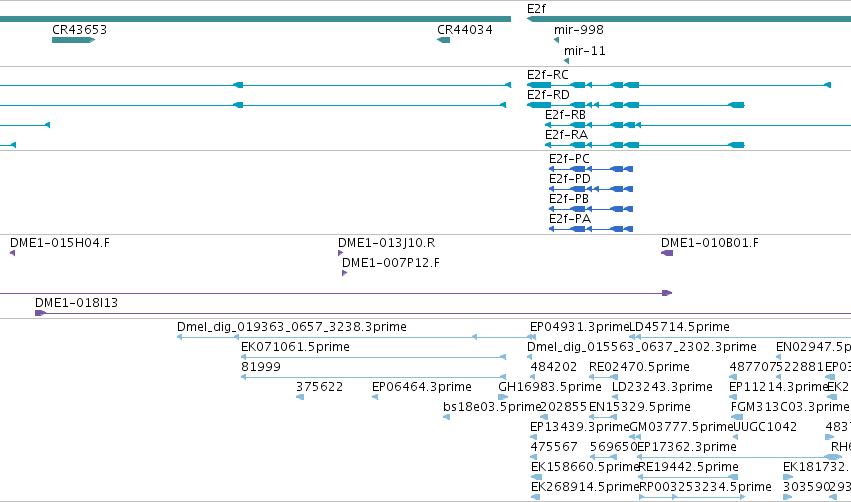Click the EP04931.3prime label
This screenshot has width=851, height=502.
(x=579, y=327)
